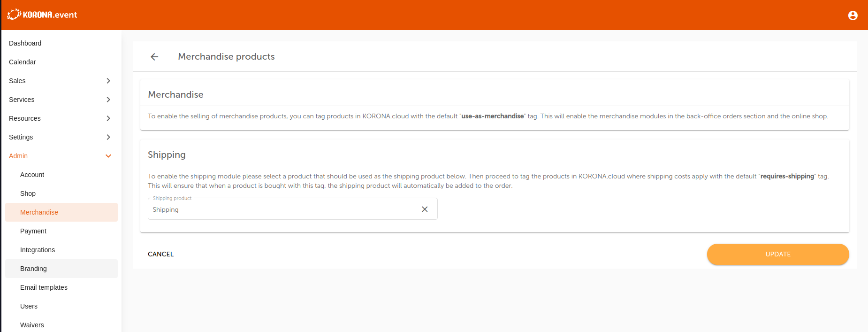This screenshot has width=868, height=332.
Task: Click the Settings sidebar label
Action: tap(21, 137)
